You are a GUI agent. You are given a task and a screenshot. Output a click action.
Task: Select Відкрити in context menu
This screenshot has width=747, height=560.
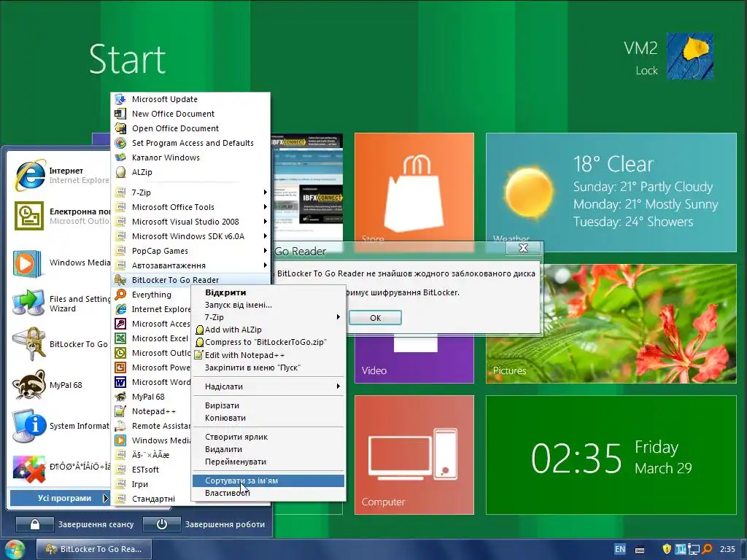268,292
